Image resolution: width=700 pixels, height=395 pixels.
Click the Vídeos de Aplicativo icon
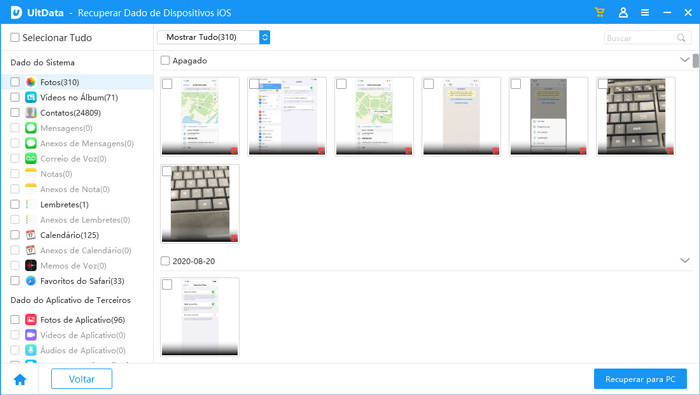(31, 335)
